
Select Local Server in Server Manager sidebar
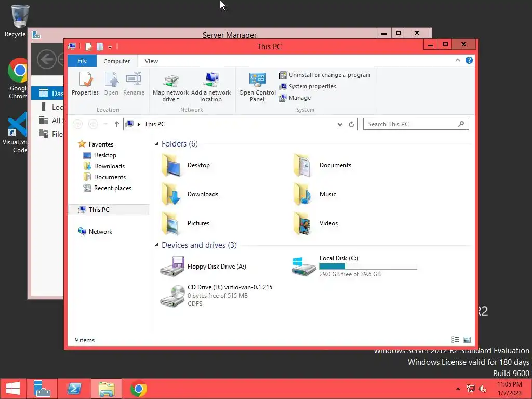point(51,107)
